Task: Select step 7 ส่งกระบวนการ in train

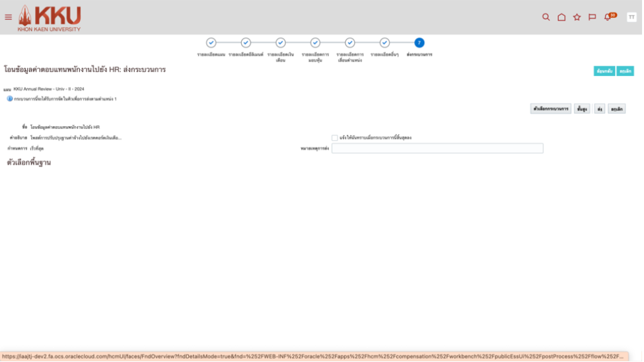Action: [419, 43]
